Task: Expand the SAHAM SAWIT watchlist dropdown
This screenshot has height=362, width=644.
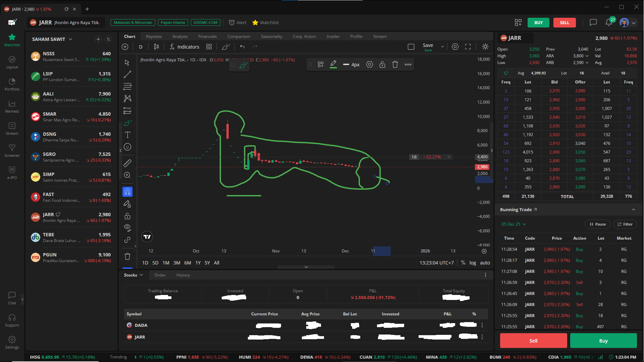Action: point(70,39)
